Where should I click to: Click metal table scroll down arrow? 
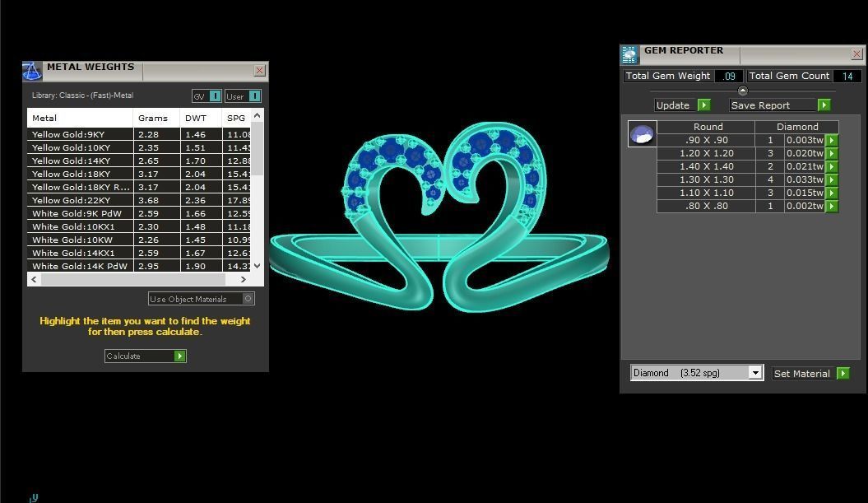click(257, 266)
